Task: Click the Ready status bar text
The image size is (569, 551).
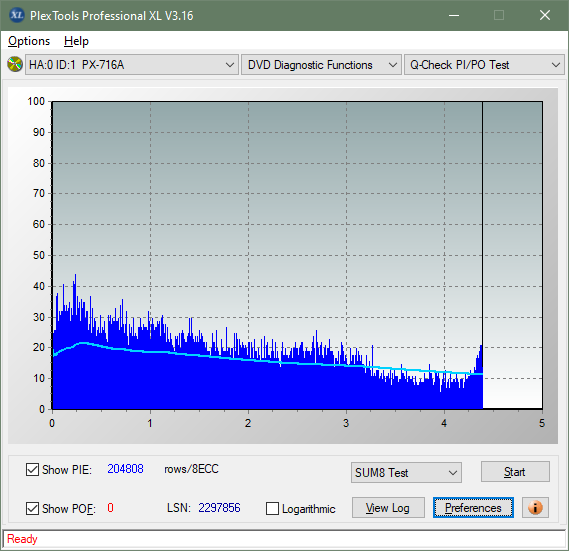Action: [22, 539]
